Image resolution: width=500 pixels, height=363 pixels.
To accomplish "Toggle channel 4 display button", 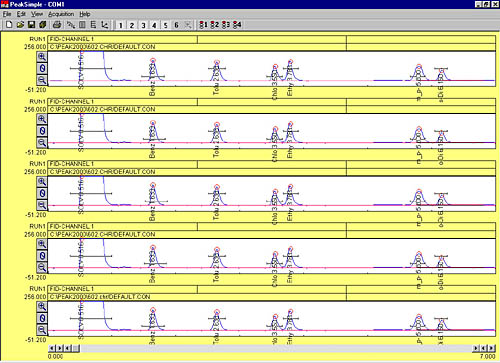I will click(154, 25).
